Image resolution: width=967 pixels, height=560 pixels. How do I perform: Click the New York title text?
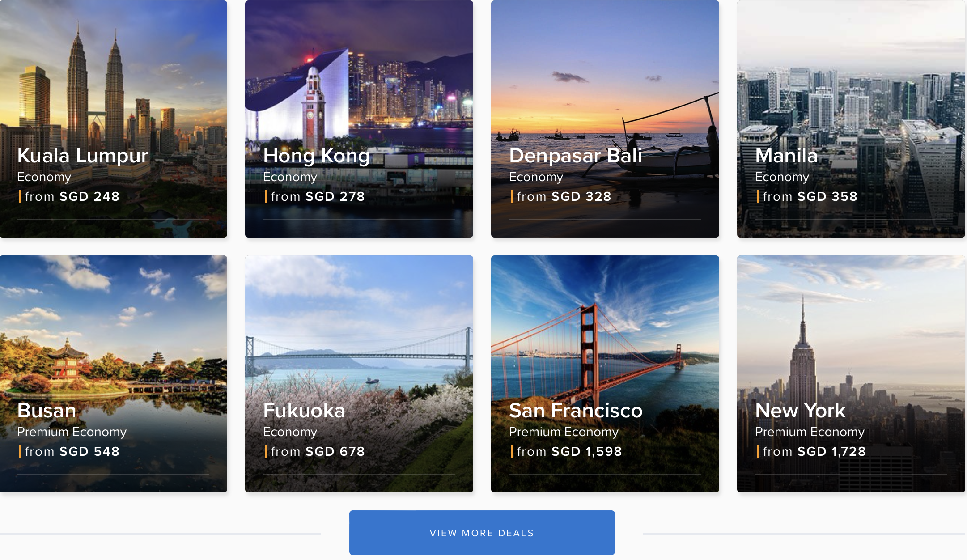(800, 411)
